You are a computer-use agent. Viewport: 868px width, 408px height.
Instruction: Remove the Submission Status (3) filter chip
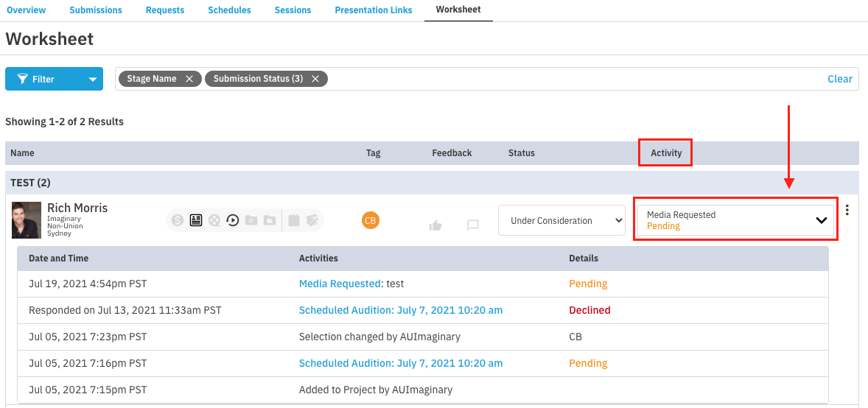coord(315,79)
